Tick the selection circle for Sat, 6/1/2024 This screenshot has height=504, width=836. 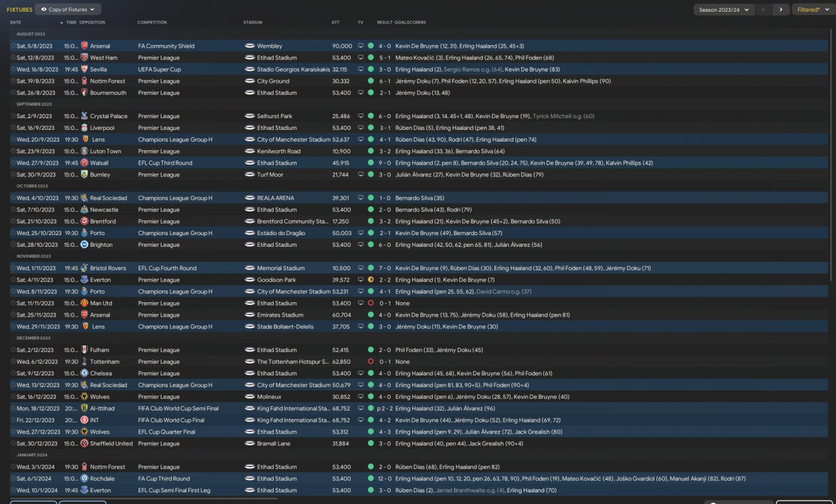(x=13, y=479)
